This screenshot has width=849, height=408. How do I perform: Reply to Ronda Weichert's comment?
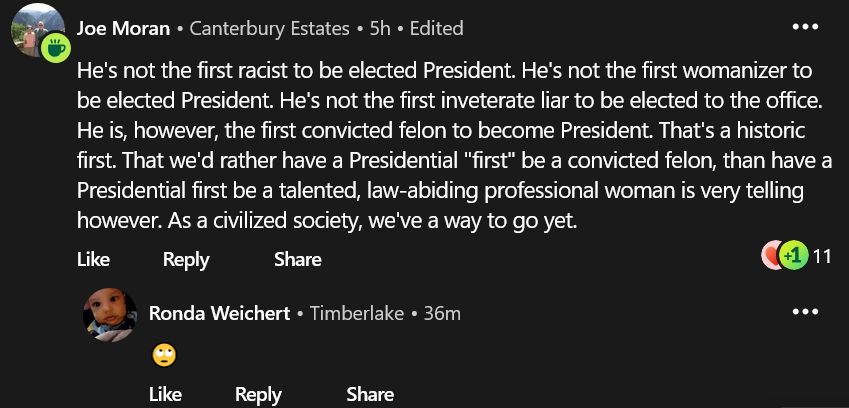pos(258,394)
